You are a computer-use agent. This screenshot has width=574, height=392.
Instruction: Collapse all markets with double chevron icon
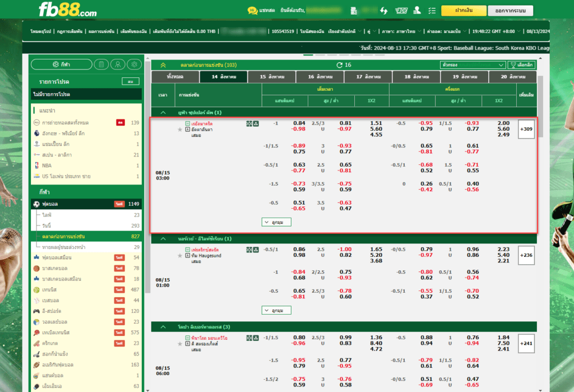[163, 65]
